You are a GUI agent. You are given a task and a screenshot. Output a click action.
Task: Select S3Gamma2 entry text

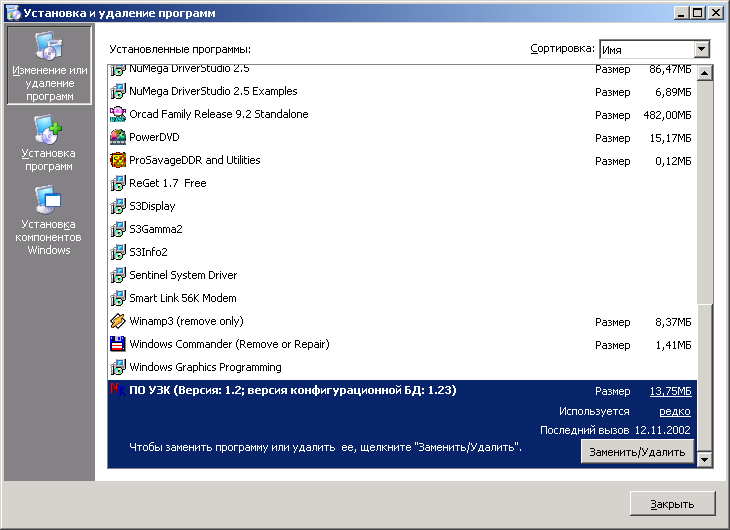point(155,229)
